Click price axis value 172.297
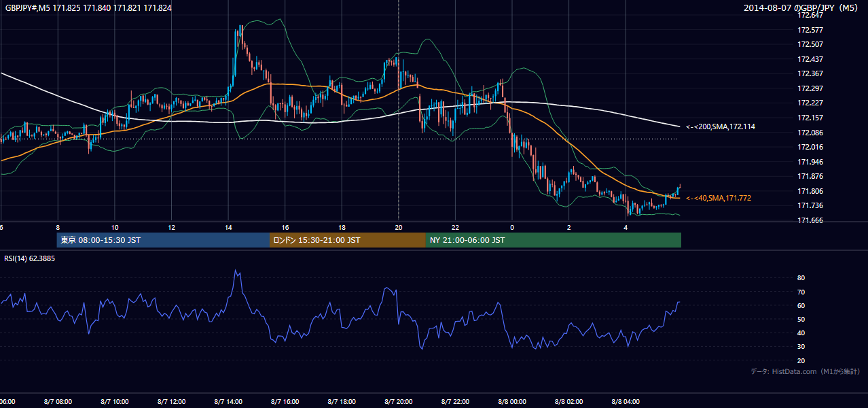 810,88
